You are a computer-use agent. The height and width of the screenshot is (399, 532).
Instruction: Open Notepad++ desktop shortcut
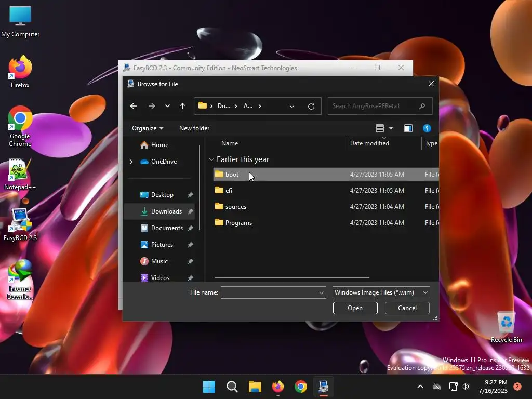(x=20, y=175)
